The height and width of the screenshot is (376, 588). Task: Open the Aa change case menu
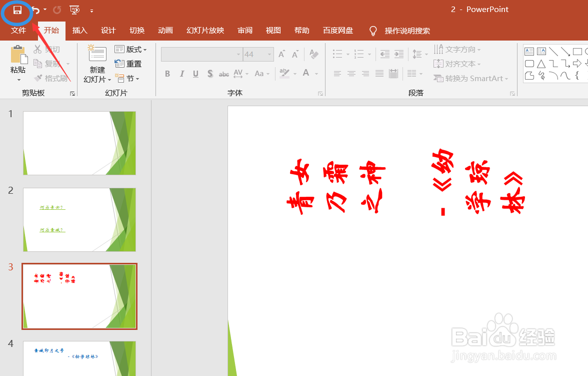pyautogui.click(x=262, y=74)
